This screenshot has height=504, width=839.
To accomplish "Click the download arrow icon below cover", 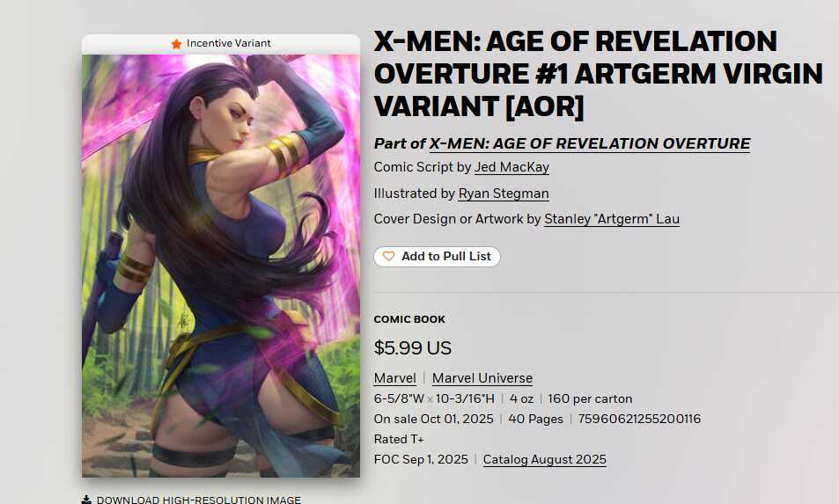I will tap(86, 500).
